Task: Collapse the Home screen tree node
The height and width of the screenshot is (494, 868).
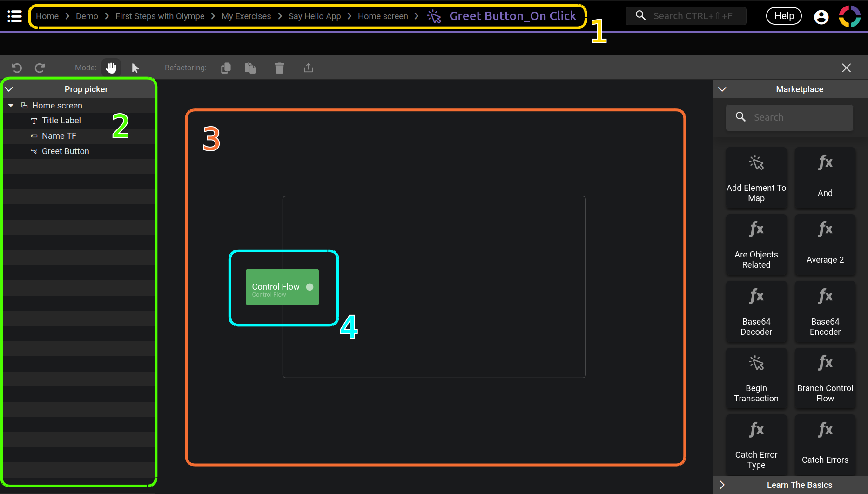Action: pyautogui.click(x=11, y=106)
